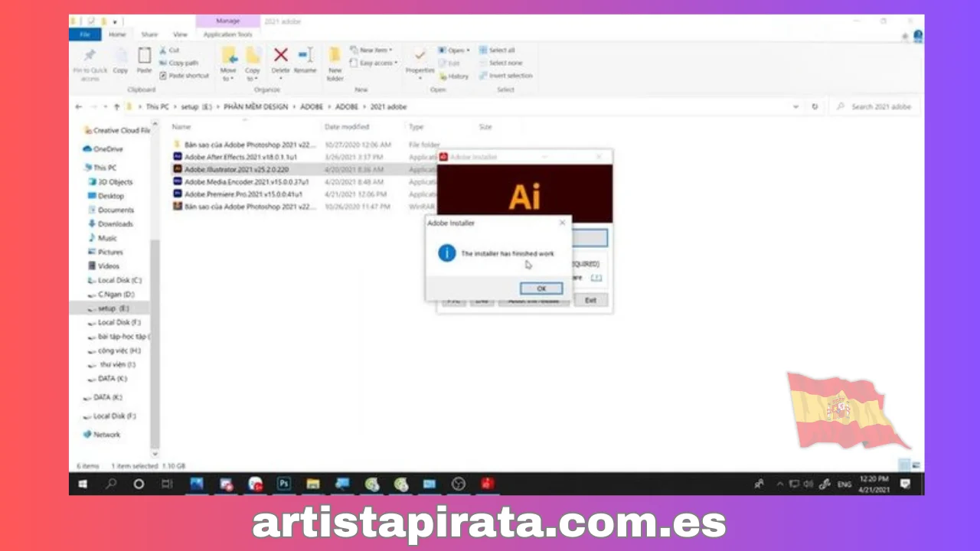Image resolution: width=980 pixels, height=551 pixels.
Task: Sort by the Name column header
Action: pyautogui.click(x=181, y=127)
